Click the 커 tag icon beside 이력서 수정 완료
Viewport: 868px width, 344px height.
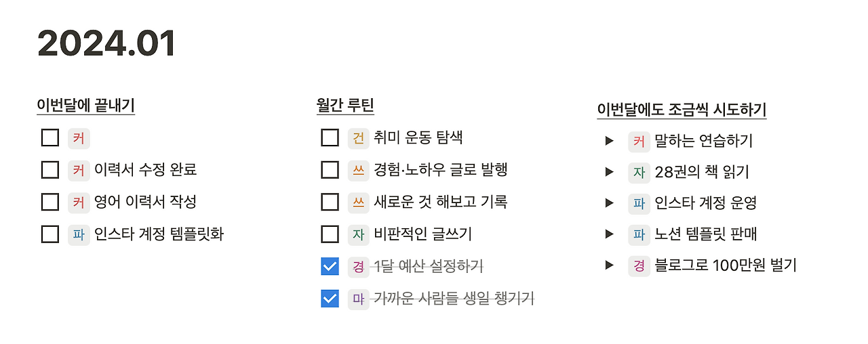pos(79,170)
